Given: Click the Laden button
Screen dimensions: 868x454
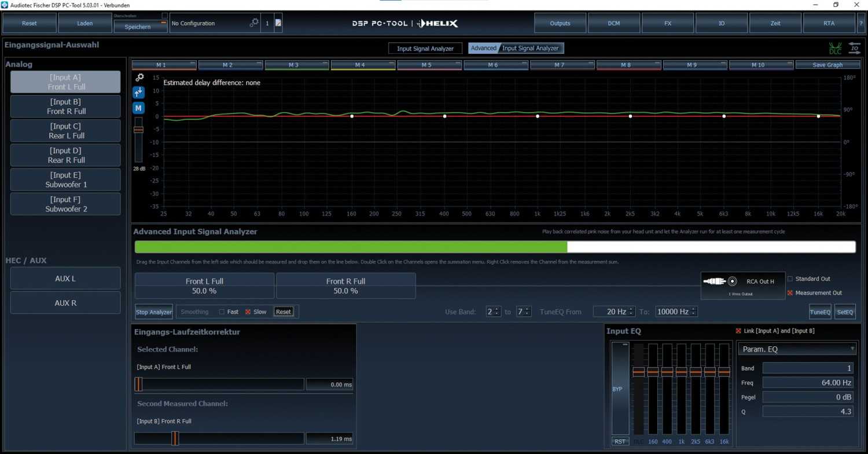Looking at the screenshot, I should pyautogui.click(x=84, y=23).
